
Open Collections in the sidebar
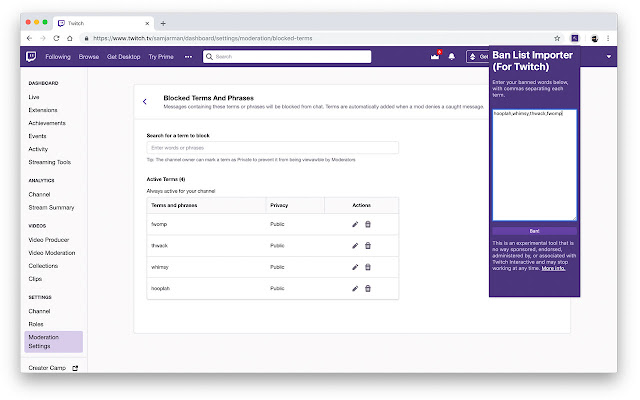pyautogui.click(x=43, y=266)
